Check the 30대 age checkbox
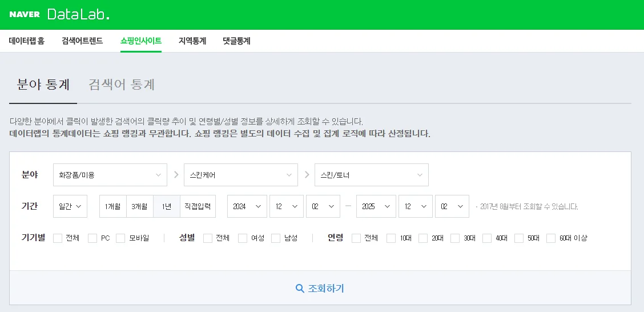The image size is (644, 312). point(455,238)
